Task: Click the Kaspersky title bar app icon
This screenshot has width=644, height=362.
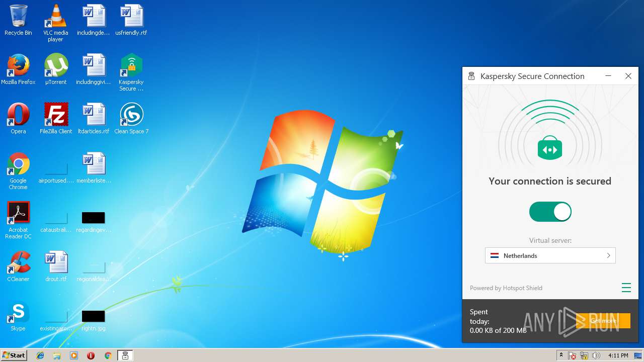Action: point(471,76)
